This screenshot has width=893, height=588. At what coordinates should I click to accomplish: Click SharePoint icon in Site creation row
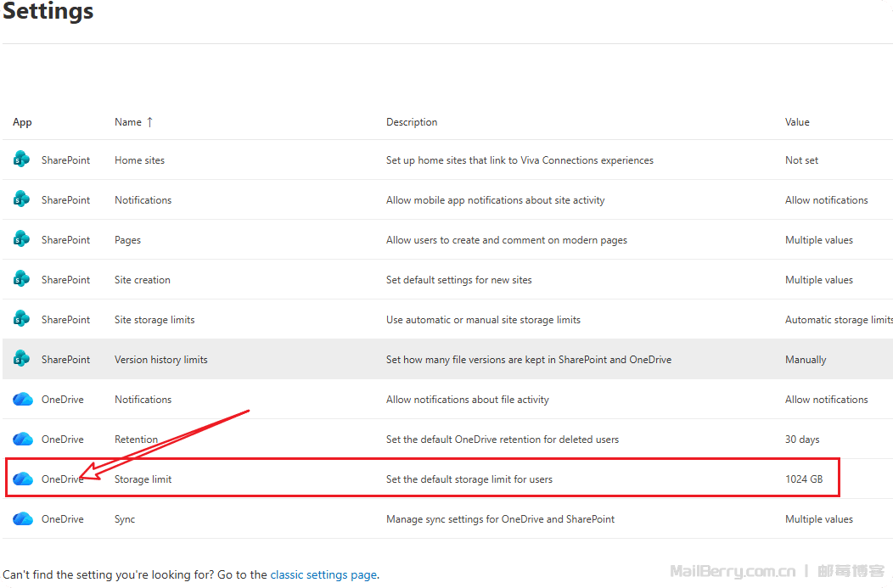coord(21,279)
